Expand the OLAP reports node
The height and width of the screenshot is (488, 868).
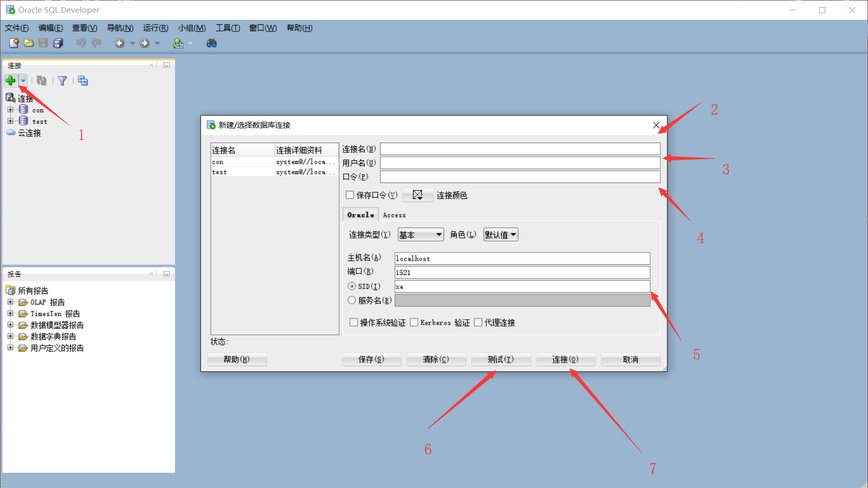pos(10,302)
